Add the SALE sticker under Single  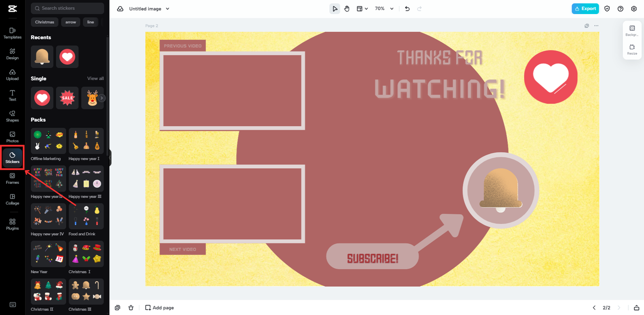(67, 98)
